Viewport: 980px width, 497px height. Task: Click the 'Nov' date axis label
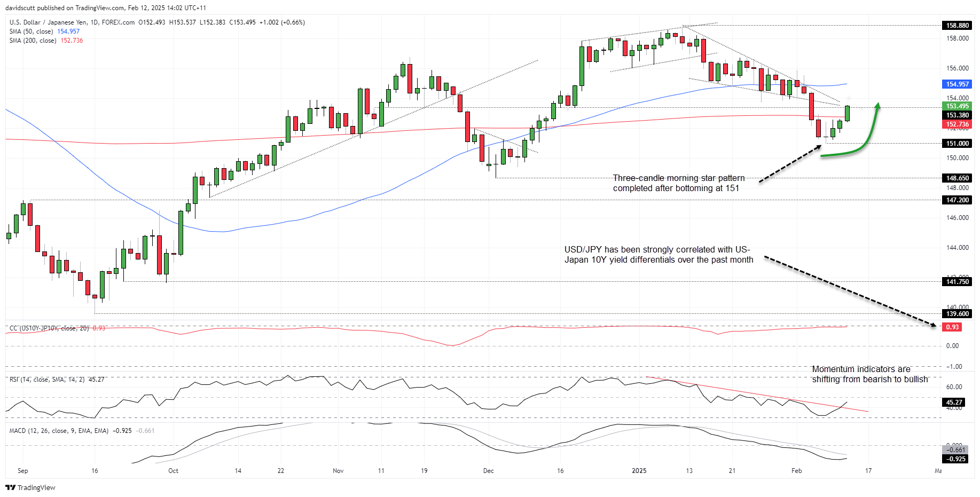(338, 471)
